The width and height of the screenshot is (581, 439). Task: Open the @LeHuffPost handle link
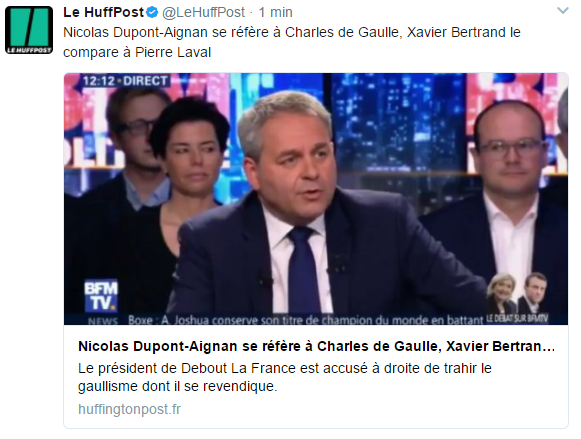tap(203, 13)
